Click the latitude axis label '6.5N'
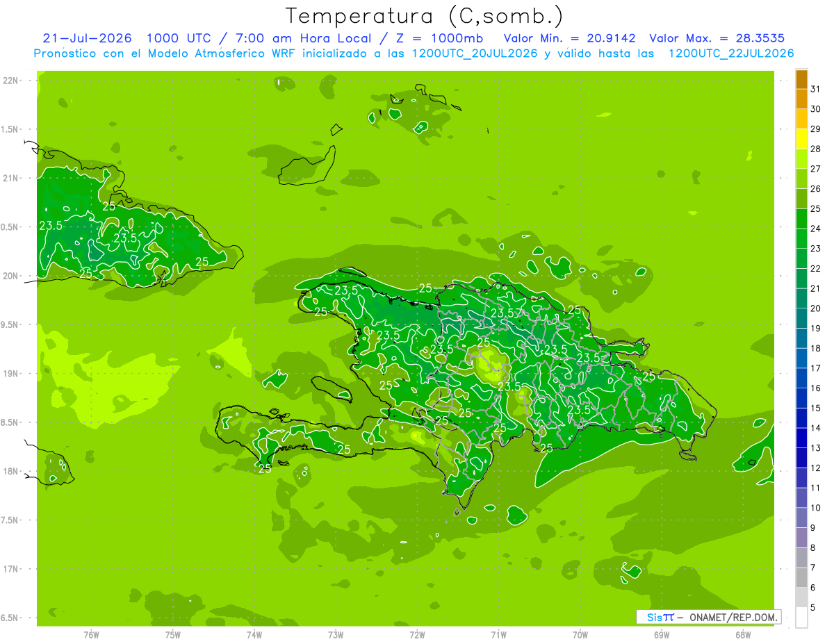 coord(10,618)
